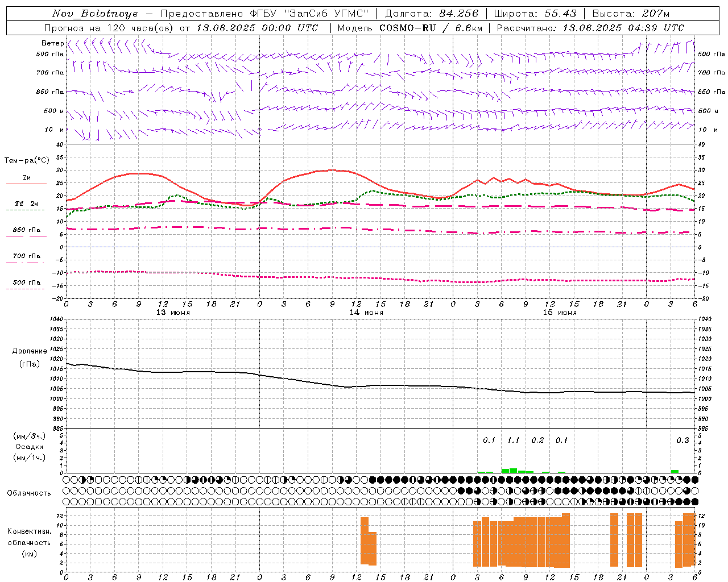
Task: Click the 14 июня date label
Action: (x=366, y=313)
